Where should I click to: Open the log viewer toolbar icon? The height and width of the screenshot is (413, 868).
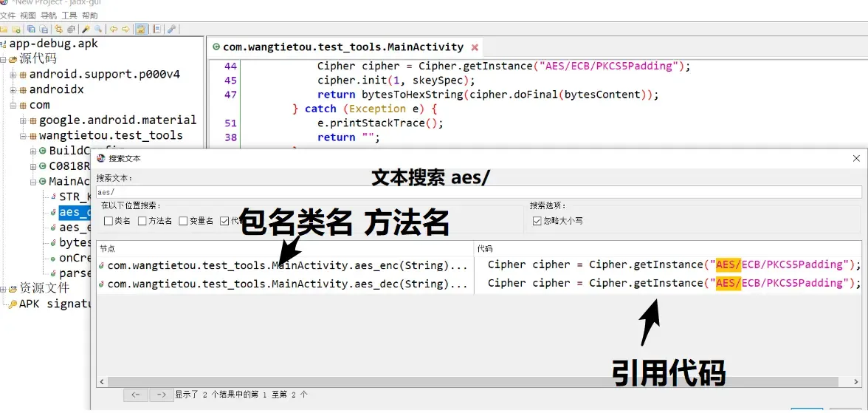click(x=156, y=29)
